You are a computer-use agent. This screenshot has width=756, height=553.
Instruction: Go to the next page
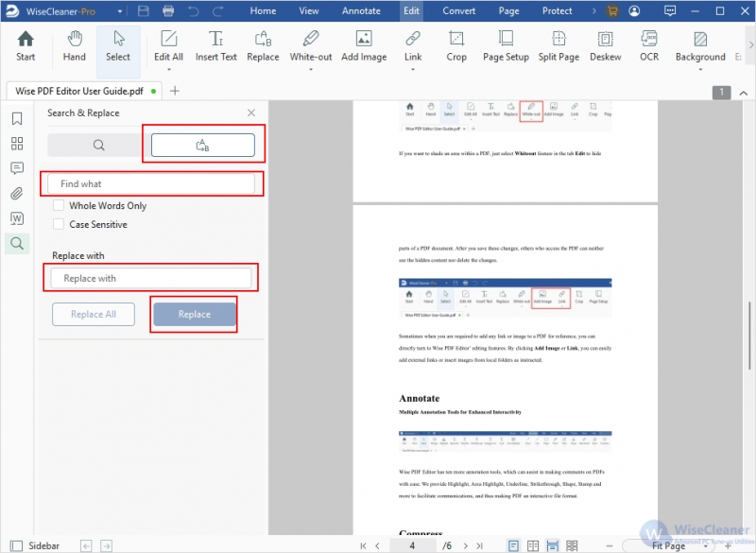click(x=465, y=545)
